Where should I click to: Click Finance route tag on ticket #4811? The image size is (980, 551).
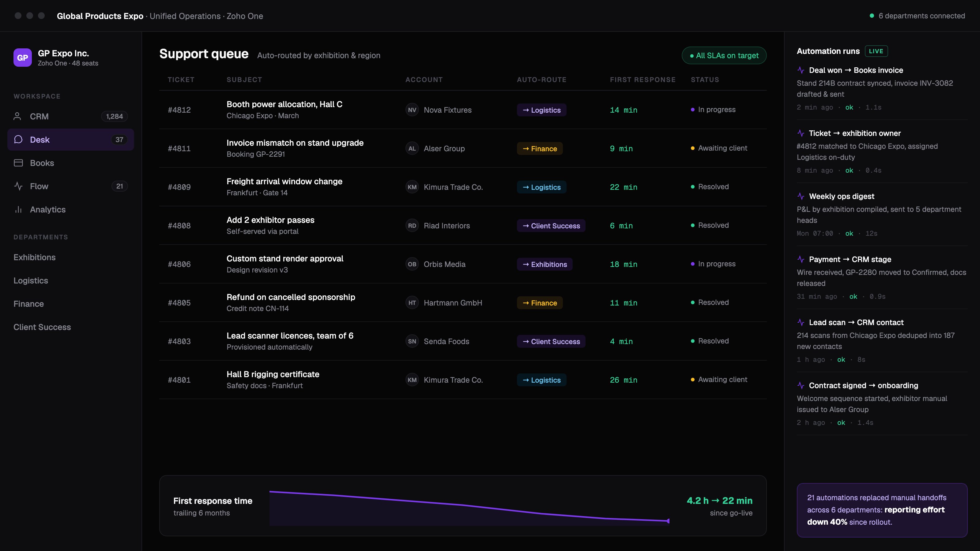point(539,148)
